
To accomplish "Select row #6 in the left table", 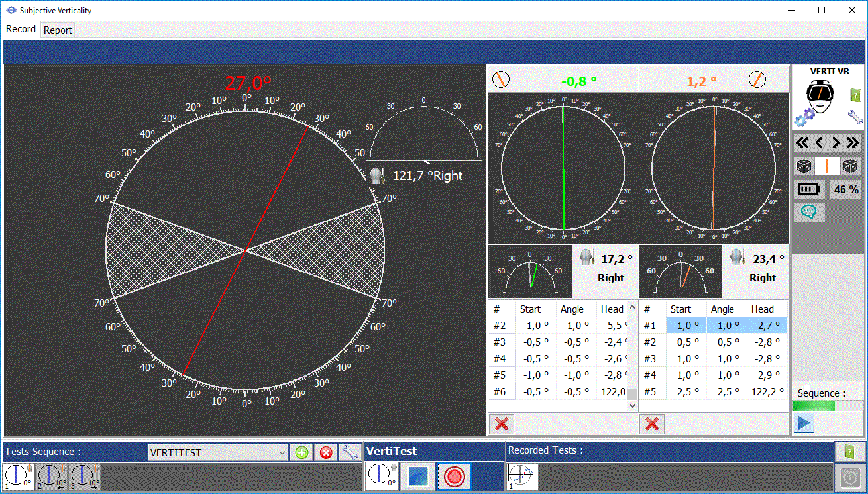I will [558, 392].
